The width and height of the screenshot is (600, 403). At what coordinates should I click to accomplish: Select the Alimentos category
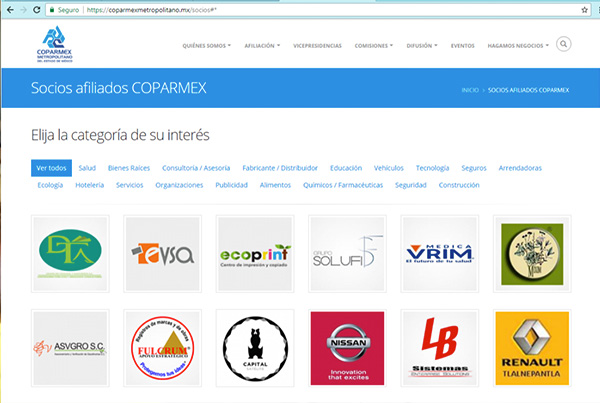pos(275,185)
